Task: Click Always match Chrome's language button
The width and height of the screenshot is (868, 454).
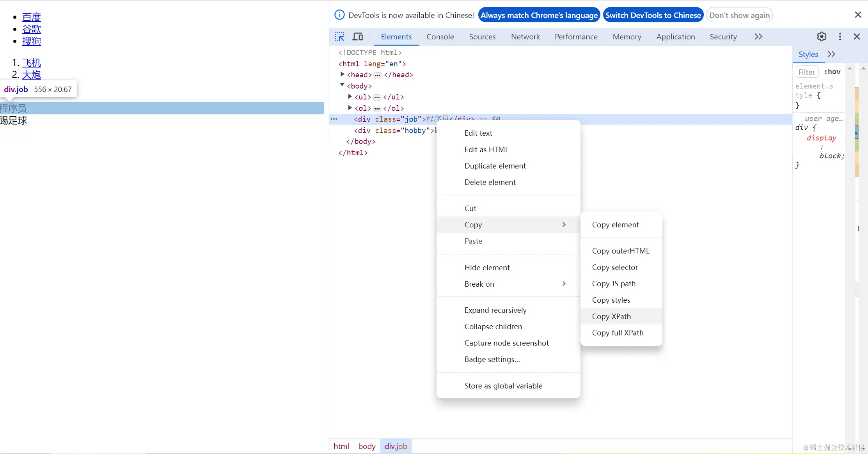Action: [x=539, y=15]
